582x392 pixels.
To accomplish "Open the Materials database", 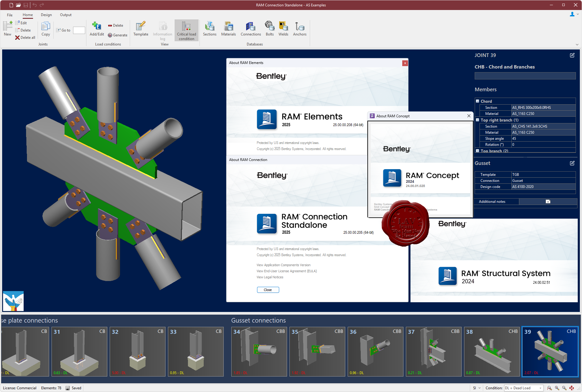I will pyautogui.click(x=228, y=29).
